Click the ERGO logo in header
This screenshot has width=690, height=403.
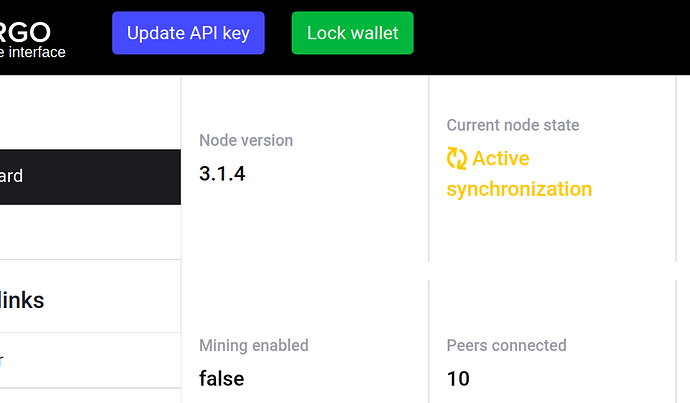pyautogui.click(x=25, y=33)
